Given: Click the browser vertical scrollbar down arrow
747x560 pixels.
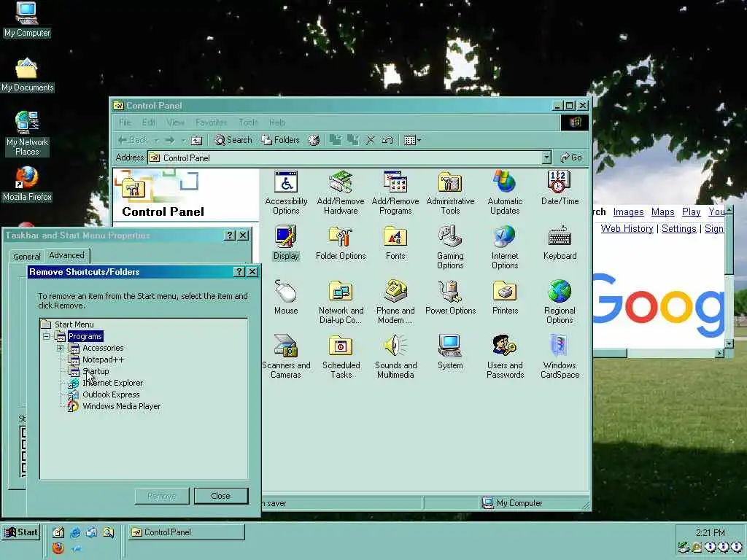Looking at the screenshot, I should click(729, 343).
